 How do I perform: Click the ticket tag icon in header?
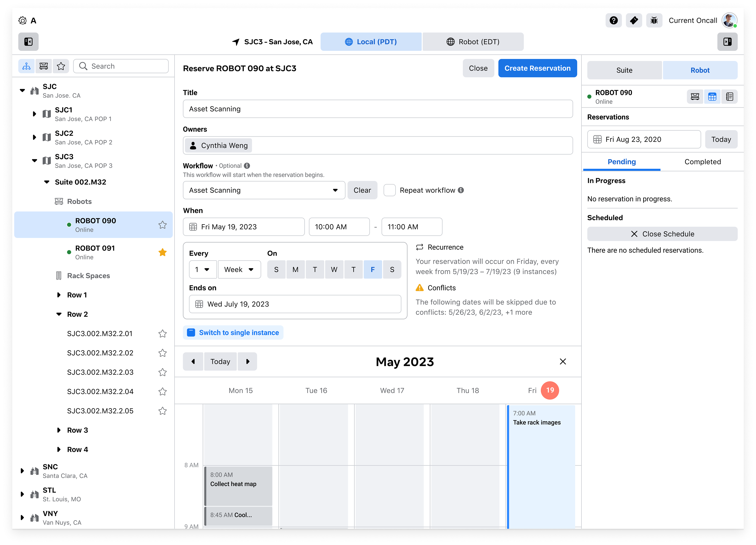tap(634, 20)
